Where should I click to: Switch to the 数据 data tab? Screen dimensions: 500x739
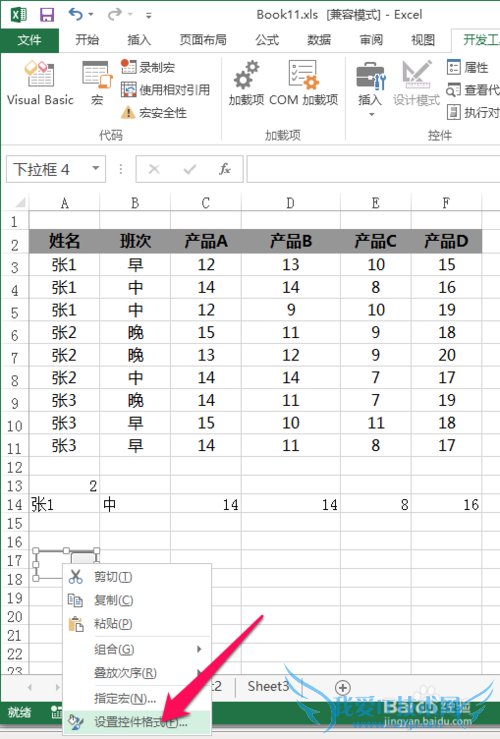(319, 40)
